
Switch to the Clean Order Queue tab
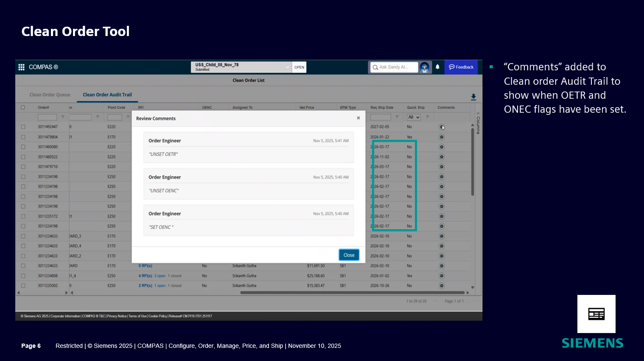pyautogui.click(x=50, y=95)
